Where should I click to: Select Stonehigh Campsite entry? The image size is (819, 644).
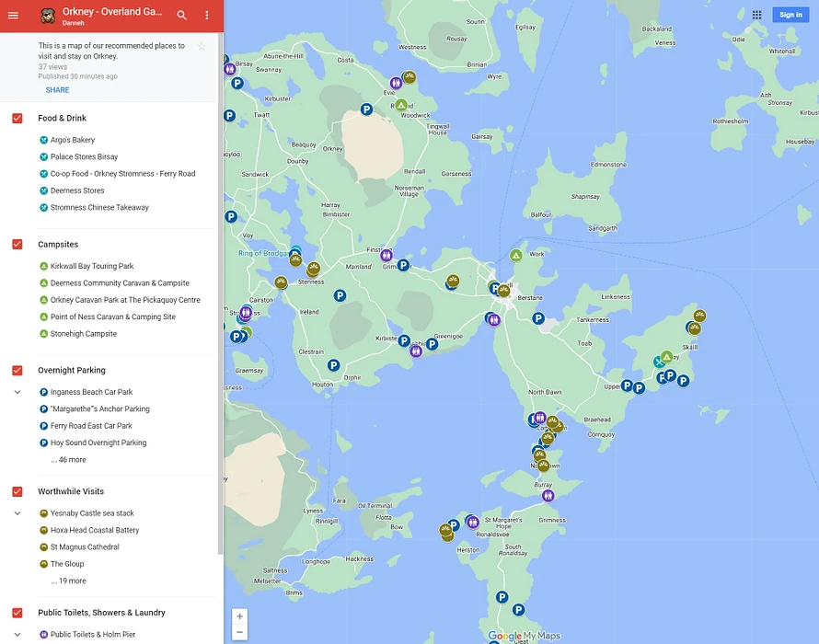[84, 334]
